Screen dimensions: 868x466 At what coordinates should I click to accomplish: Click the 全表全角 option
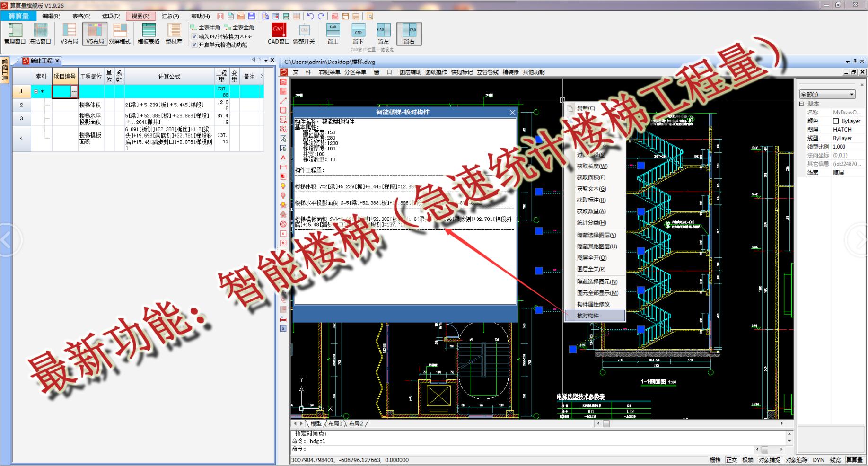239,27
